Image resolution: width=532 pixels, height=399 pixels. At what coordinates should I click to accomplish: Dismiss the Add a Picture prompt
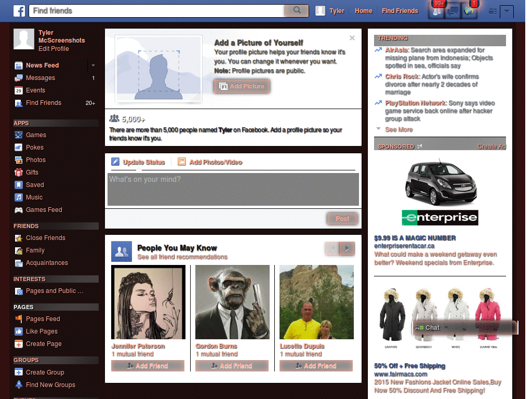[352, 38]
